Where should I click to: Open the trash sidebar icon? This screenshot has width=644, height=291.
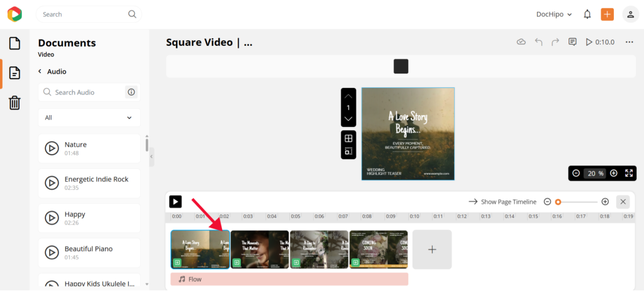coord(14,102)
